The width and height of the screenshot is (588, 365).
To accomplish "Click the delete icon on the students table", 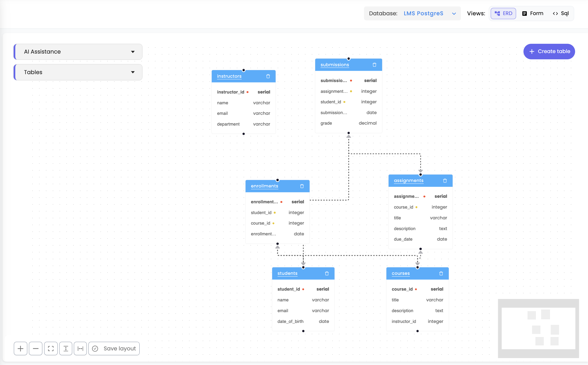I will click(x=327, y=273).
